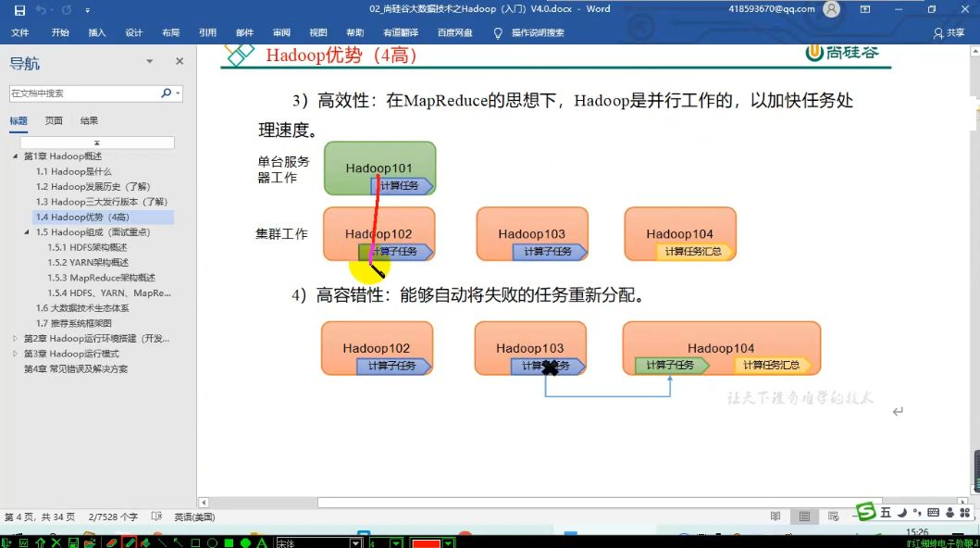
Task: Click the red color swatch in annotation toolbar
Action: pyautogui.click(x=426, y=543)
